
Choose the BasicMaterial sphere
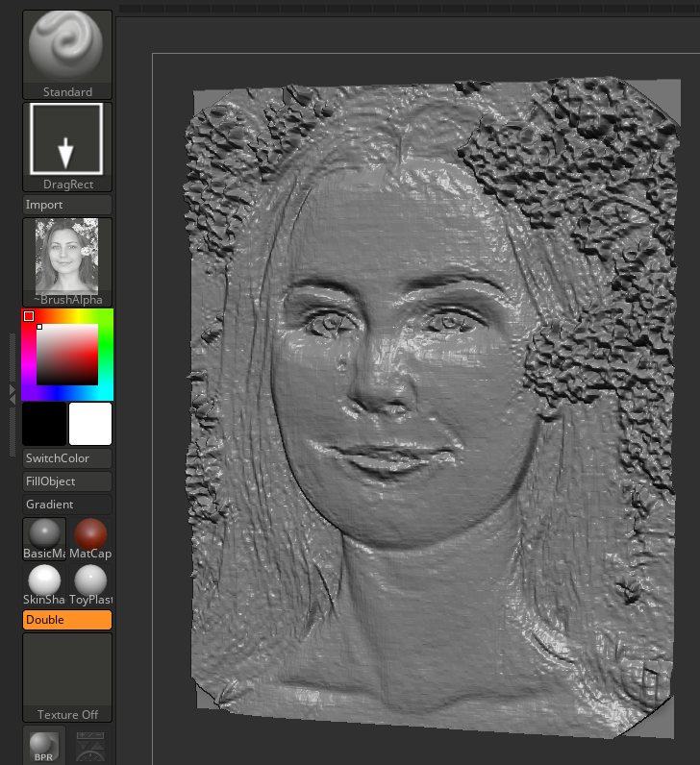click(x=44, y=536)
